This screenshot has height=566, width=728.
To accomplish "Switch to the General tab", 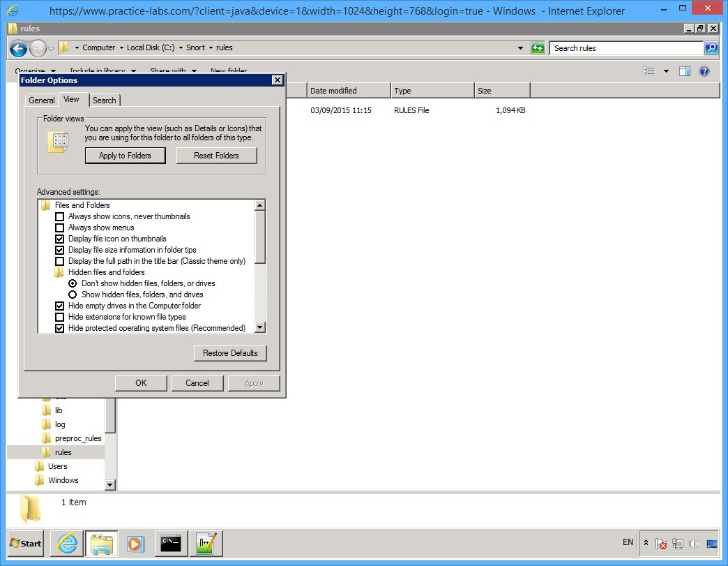I will tap(41, 100).
